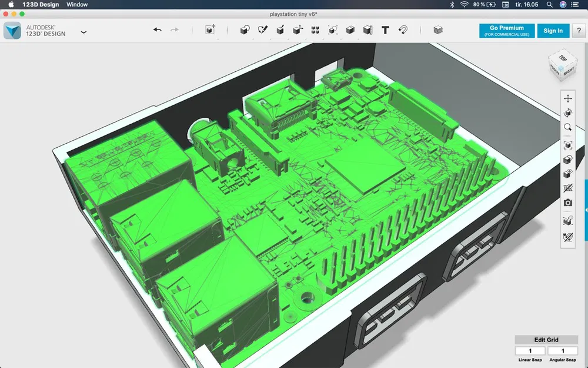Open the Primitives tool
588x368 pixels.
(245, 31)
